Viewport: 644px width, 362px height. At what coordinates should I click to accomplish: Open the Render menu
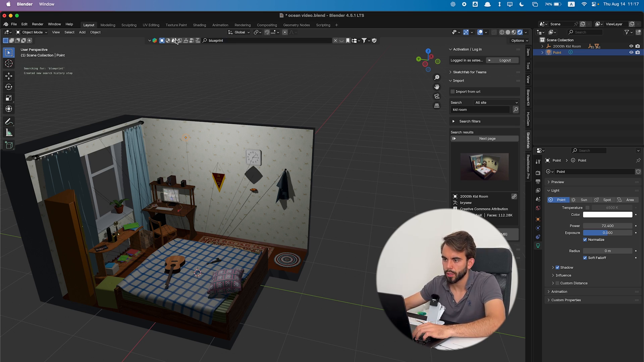[x=38, y=24]
